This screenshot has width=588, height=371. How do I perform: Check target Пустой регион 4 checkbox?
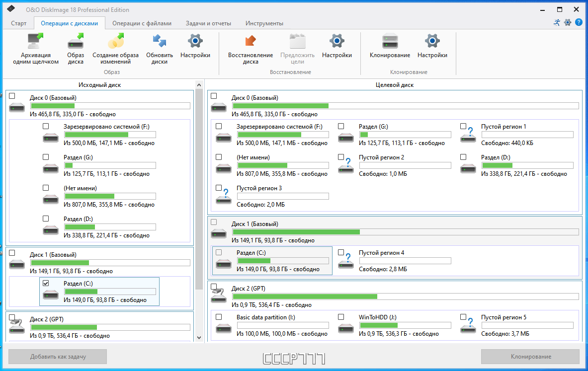pos(341,252)
